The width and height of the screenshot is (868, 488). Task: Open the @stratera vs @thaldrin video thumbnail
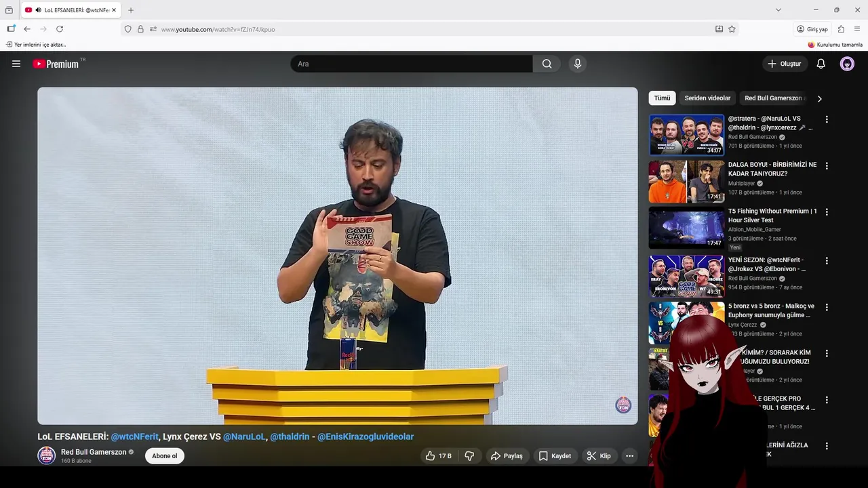click(x=686, y=135)
